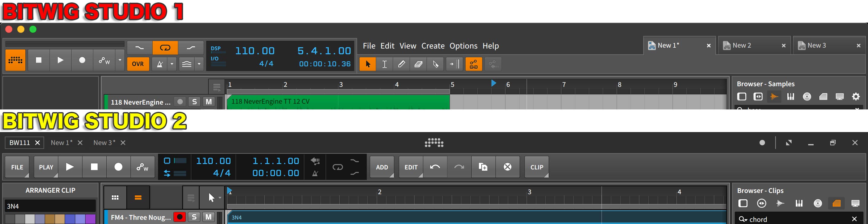Toggle the metronome in Studio 1
This screenshot has width=868, height=224.
pos(160,64)
